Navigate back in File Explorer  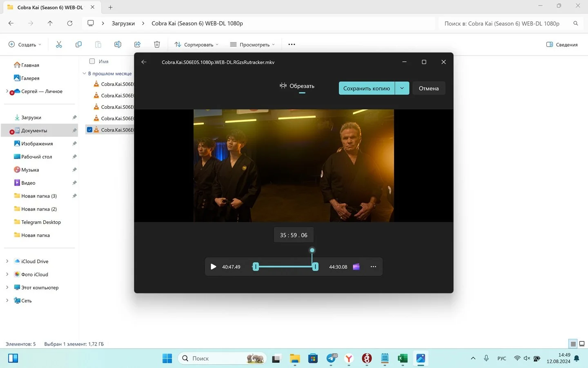(11, 23)
